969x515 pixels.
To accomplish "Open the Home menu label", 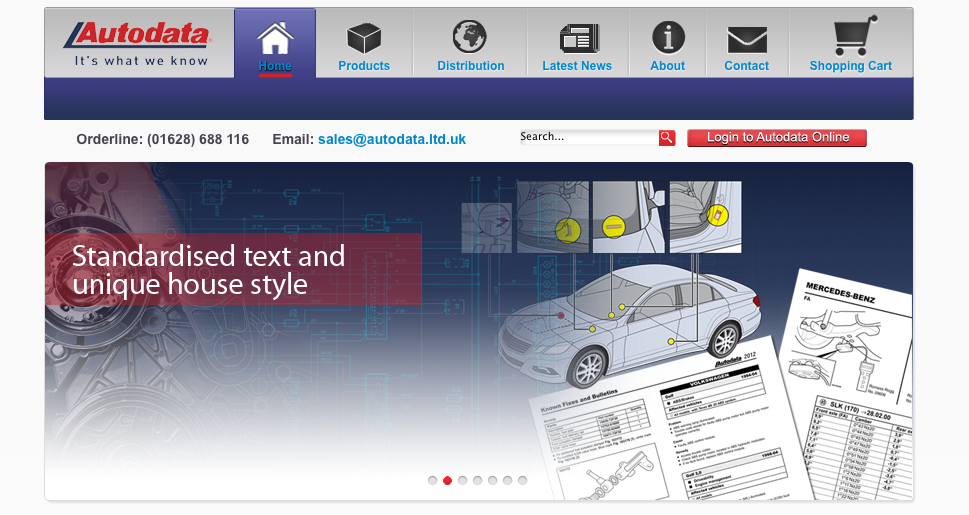I will click(x=275, y=66).
